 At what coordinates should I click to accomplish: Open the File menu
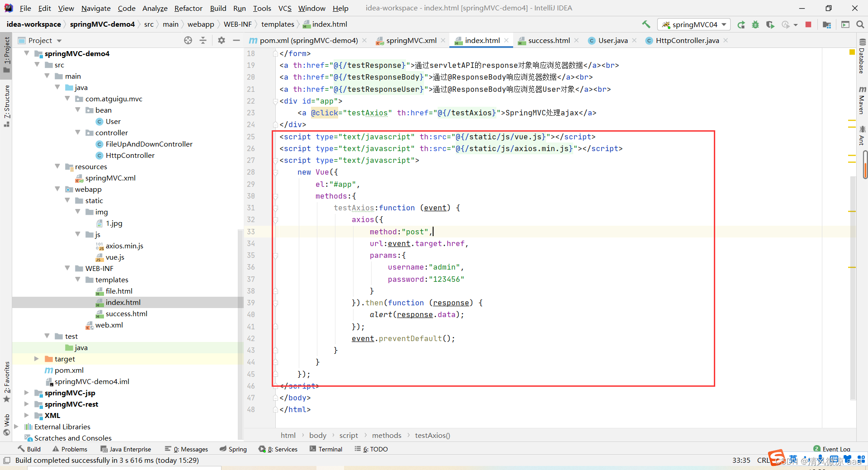point(25,8)
